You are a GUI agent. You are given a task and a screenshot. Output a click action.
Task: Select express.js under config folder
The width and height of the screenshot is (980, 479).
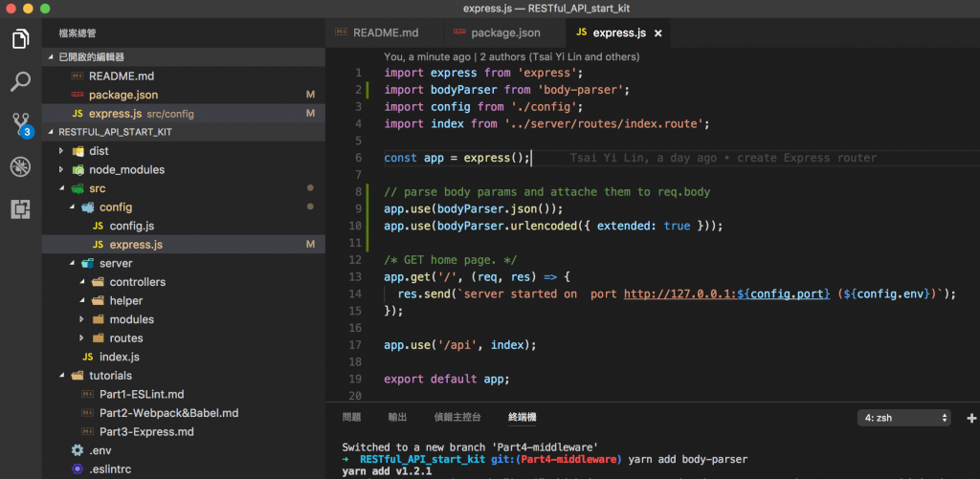[183, 245]
